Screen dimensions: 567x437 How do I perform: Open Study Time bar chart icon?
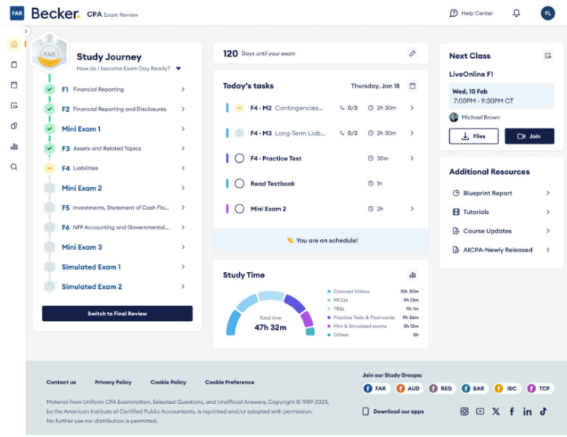(412, 275)
